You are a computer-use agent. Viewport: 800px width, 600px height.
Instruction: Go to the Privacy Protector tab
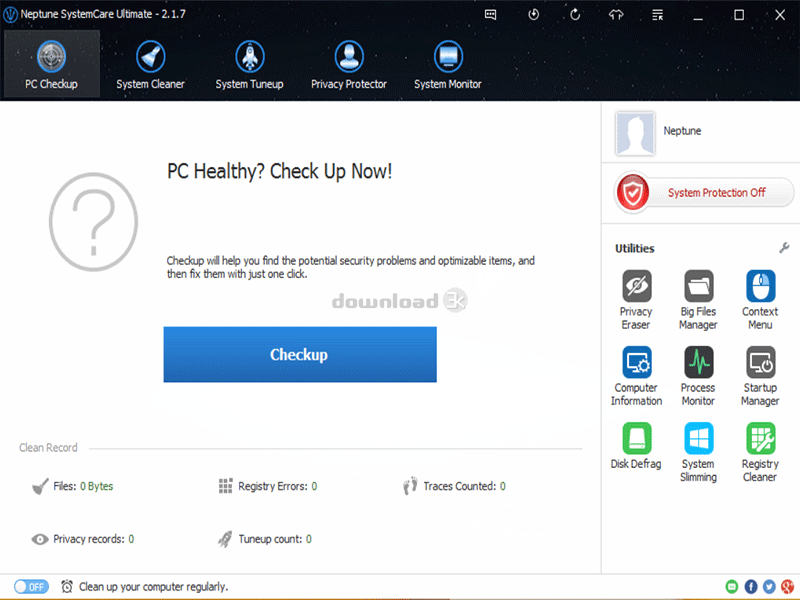pos(349,64)
